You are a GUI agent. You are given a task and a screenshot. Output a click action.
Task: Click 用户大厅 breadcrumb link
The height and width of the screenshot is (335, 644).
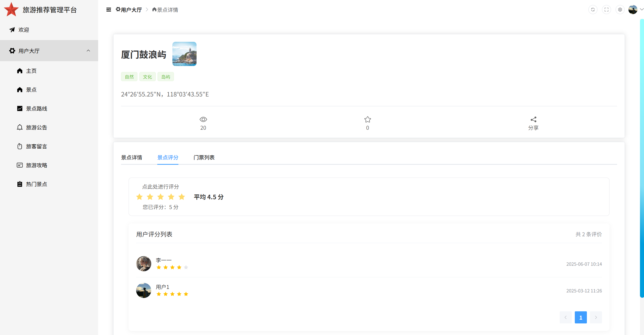point(131,10)
